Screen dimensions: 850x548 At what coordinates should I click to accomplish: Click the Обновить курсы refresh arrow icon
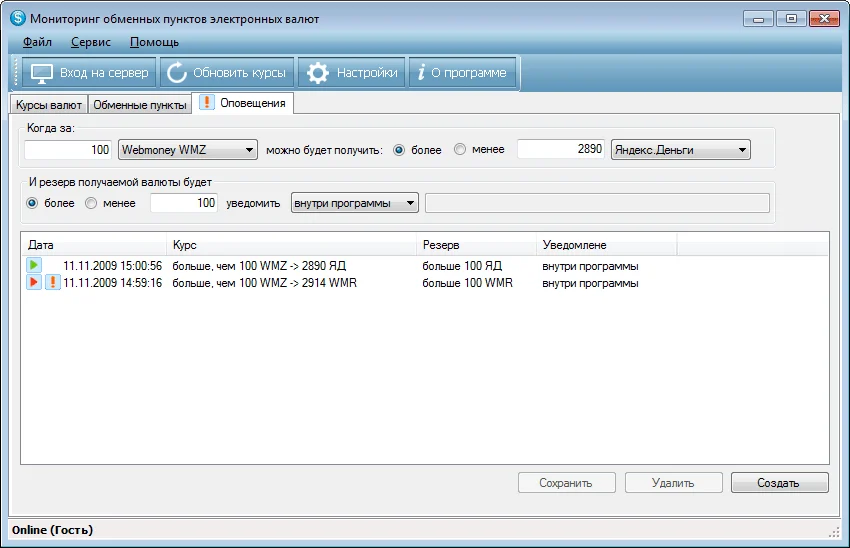pyautogui.click(x=176, y=73)
